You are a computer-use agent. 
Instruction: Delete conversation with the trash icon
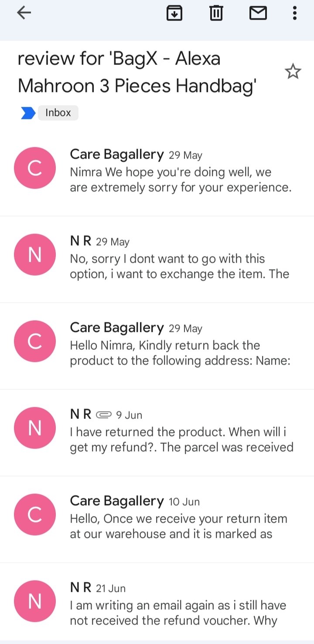pos(216,13)
